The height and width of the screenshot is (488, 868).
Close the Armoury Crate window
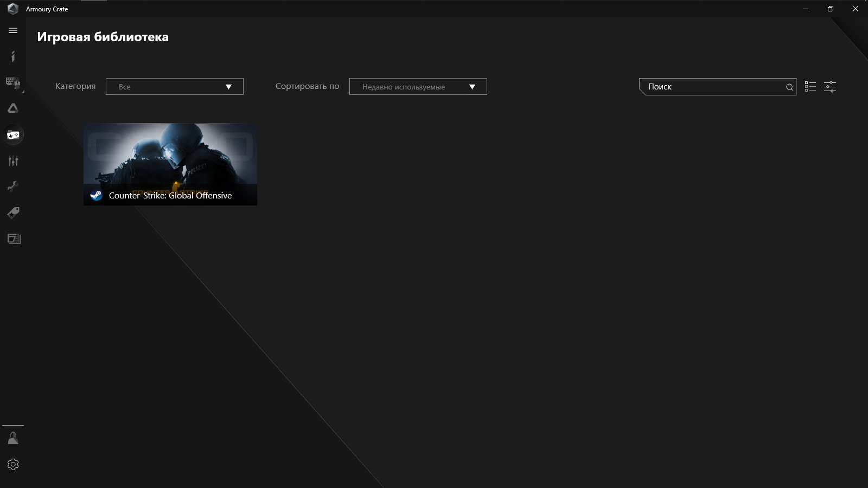pyautogui.click(x=856, y=9)
